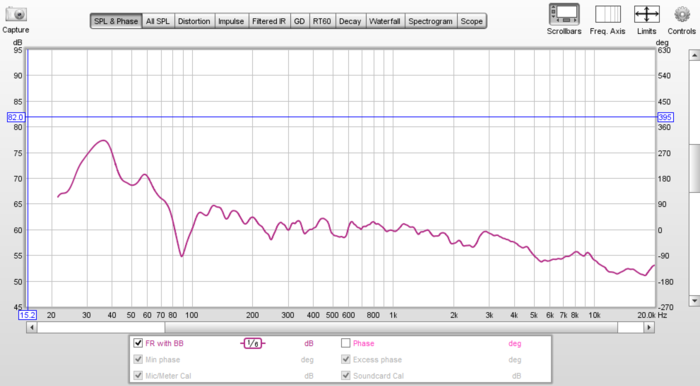Click the horizontal scrollbar left arrow
Screen dimensions: 700x386
pyautogui.click(x=31, y=328)
